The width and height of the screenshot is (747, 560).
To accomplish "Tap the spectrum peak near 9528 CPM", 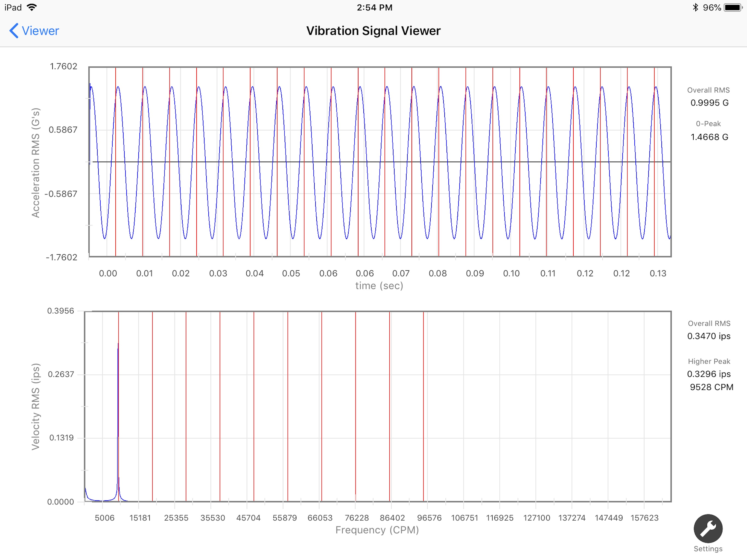I will click(118, 372).
